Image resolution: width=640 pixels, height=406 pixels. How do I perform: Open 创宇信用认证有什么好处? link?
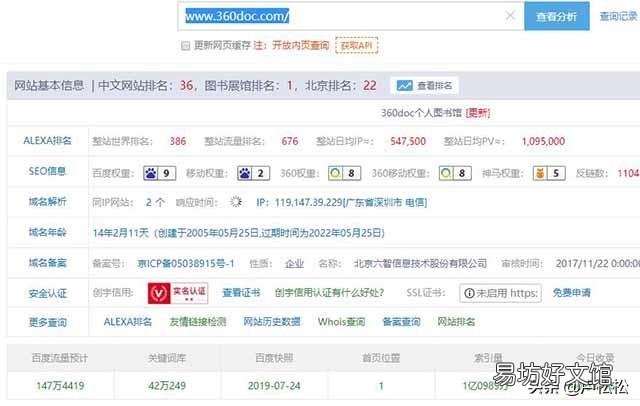coord(329,293)
